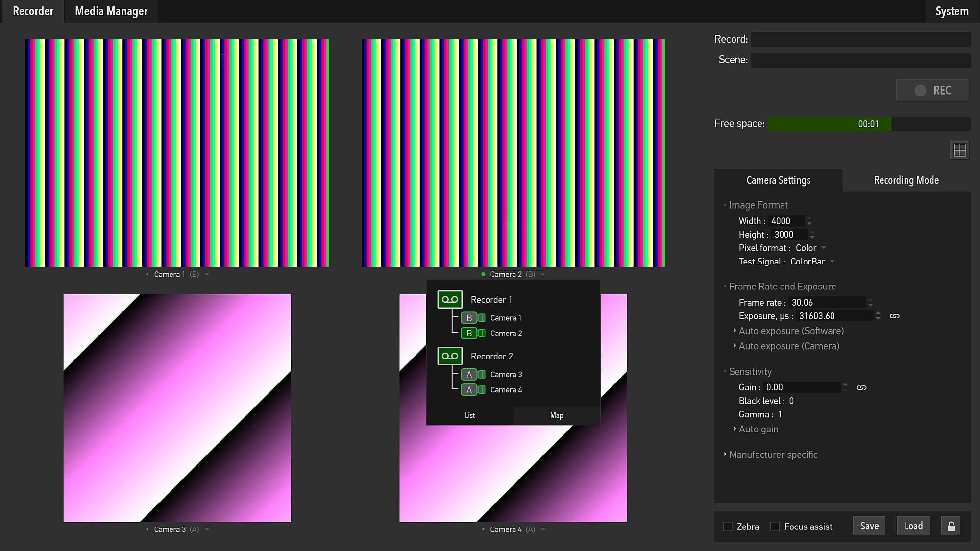Open the Test Signal ColorBar dropdown
This screenshot has height=551, width=980.
pos(811,262)
